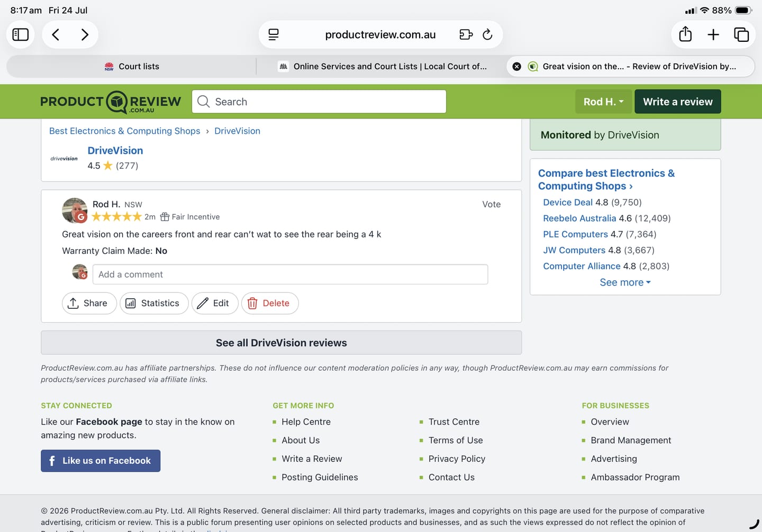Click the search magnifier icon

[203, 102]
